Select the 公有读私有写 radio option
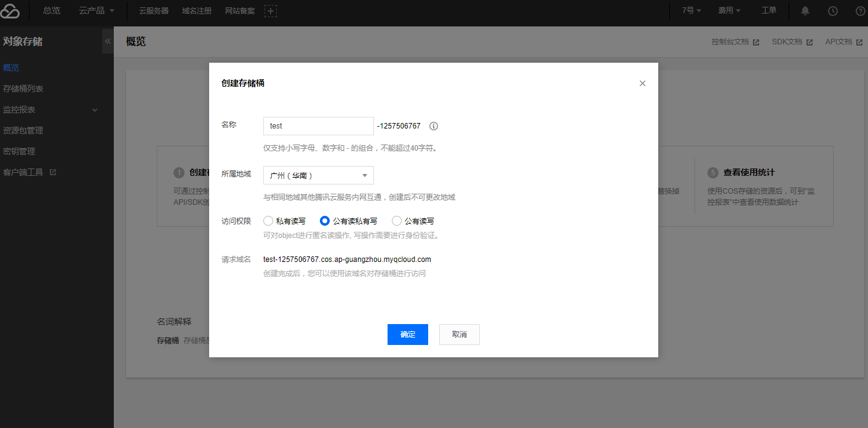 click(x=325, y=221)
